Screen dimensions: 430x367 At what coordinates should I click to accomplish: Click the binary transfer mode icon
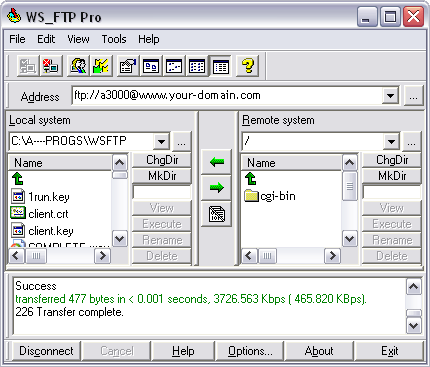(217, 214)
